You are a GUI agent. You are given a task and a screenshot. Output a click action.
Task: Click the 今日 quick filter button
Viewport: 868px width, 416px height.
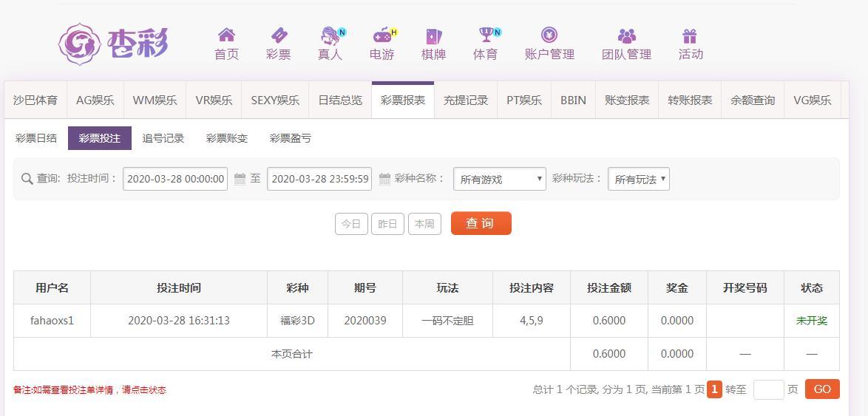pos(351,224)
